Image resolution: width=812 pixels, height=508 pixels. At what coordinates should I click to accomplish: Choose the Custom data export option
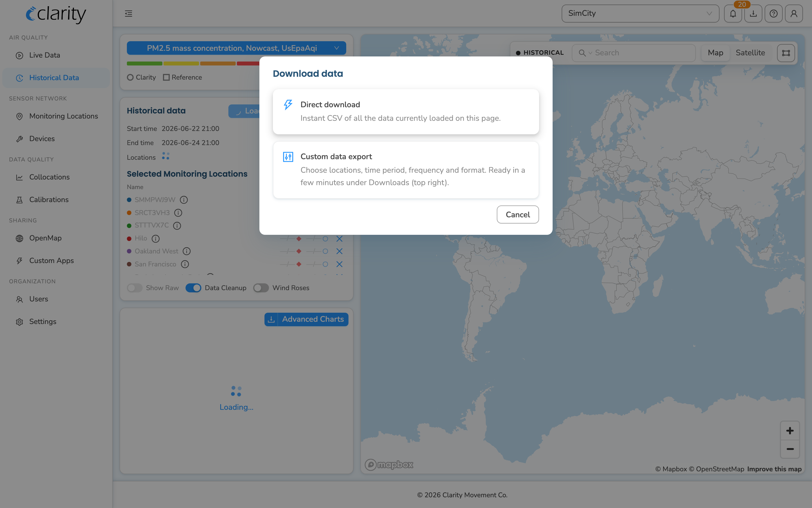click(x=406, y=170)
